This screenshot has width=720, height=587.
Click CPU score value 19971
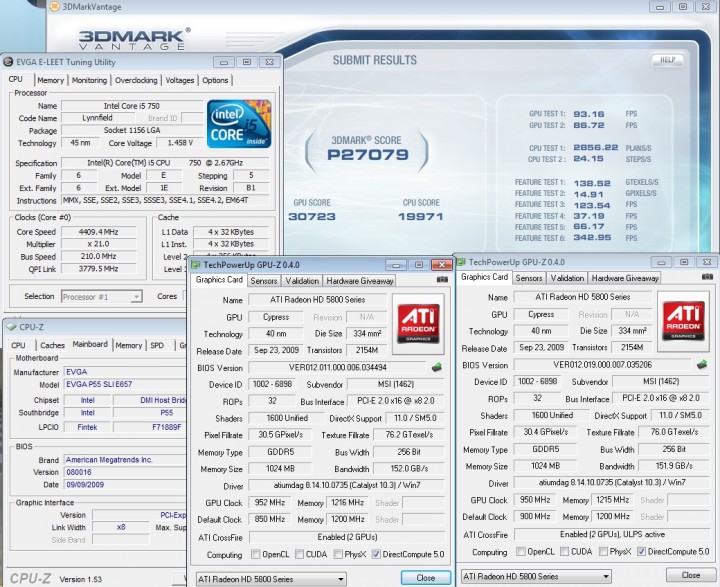pyautogui.click(x=421, y=216)
